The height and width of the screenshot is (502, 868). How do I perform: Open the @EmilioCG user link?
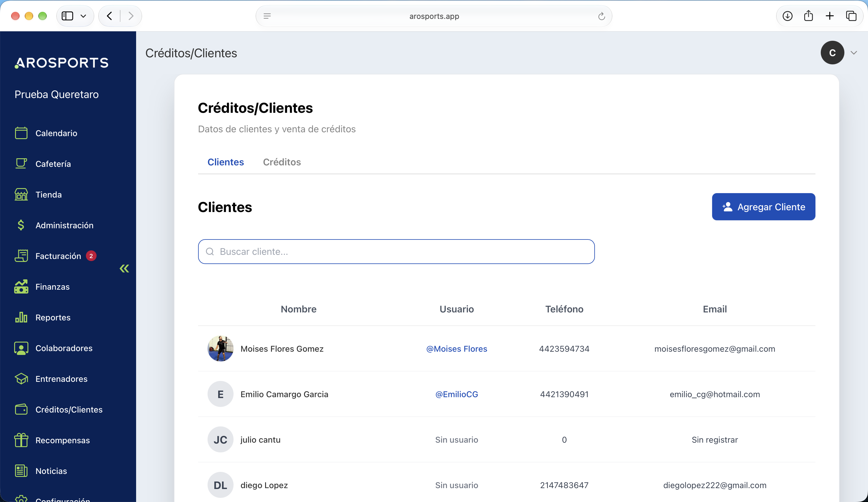[456, 394]
